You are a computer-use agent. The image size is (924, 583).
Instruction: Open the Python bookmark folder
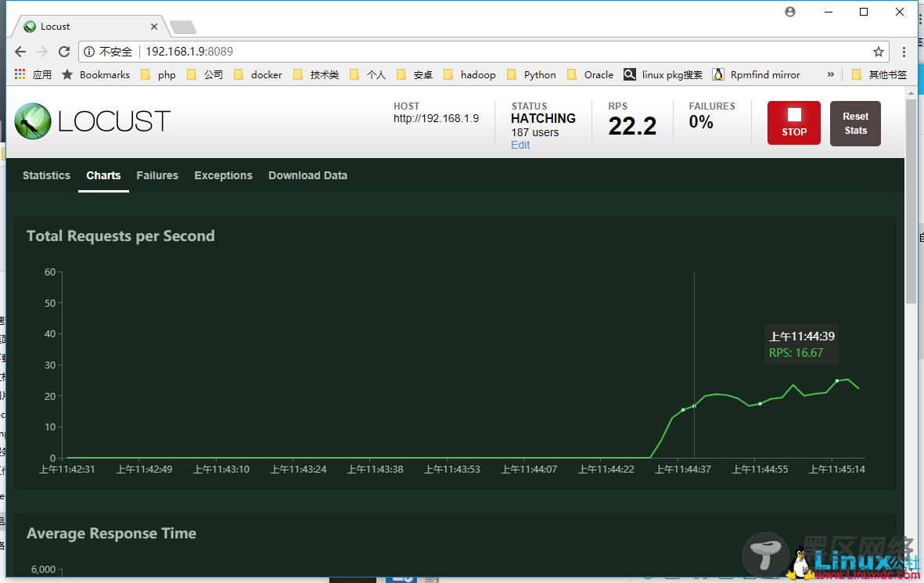(531, 74)
